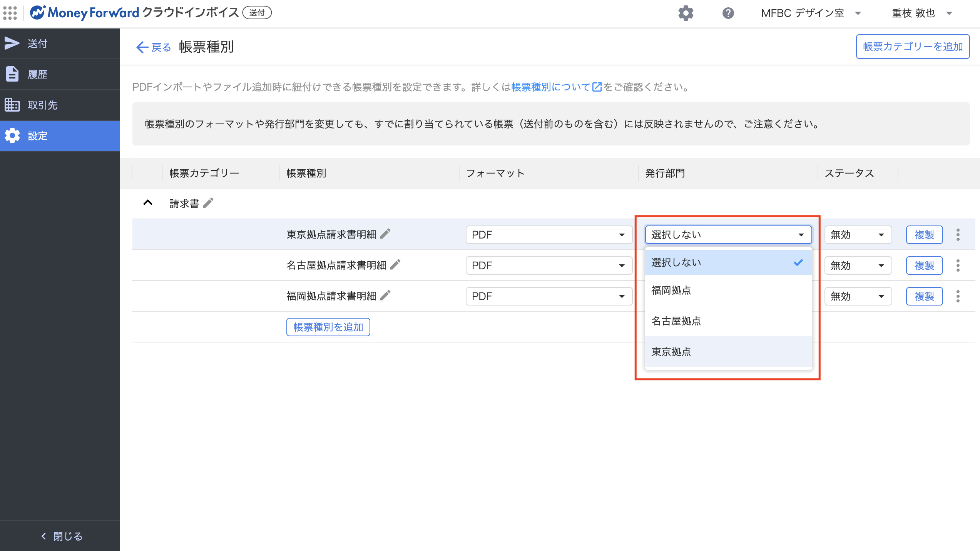Click pencil icon next to 名古屋拠点請求書明細
980x551 pixels.
pyautogui.click(x=395, y=264)
